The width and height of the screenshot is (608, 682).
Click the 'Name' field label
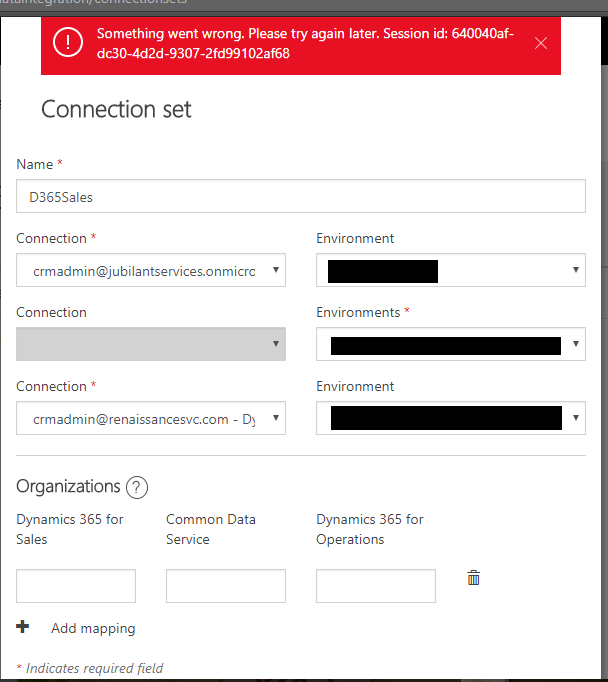[34, 164]
